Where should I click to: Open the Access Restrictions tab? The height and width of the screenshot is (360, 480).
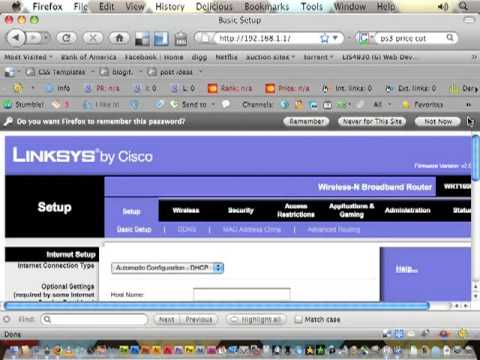click(296, 210)
